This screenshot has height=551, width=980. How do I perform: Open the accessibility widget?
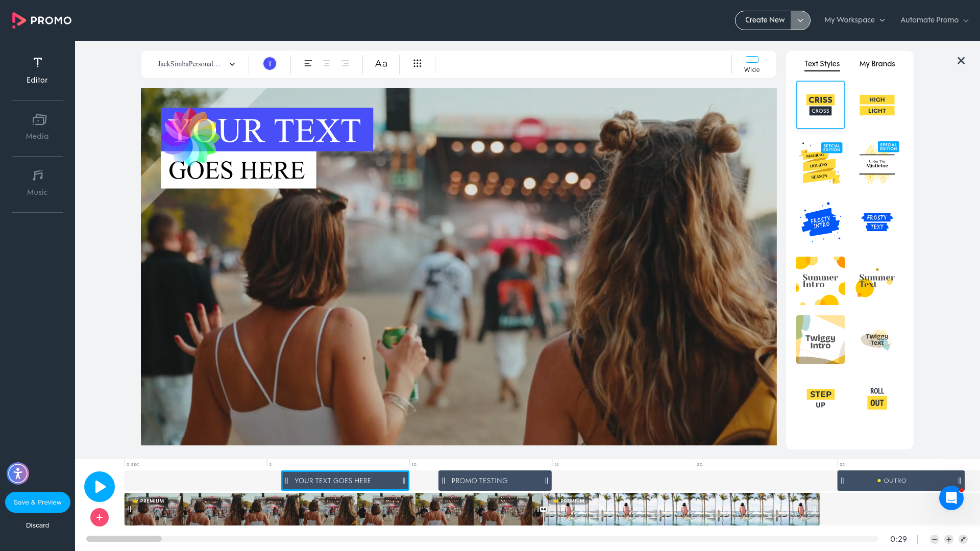click(18, 473)
